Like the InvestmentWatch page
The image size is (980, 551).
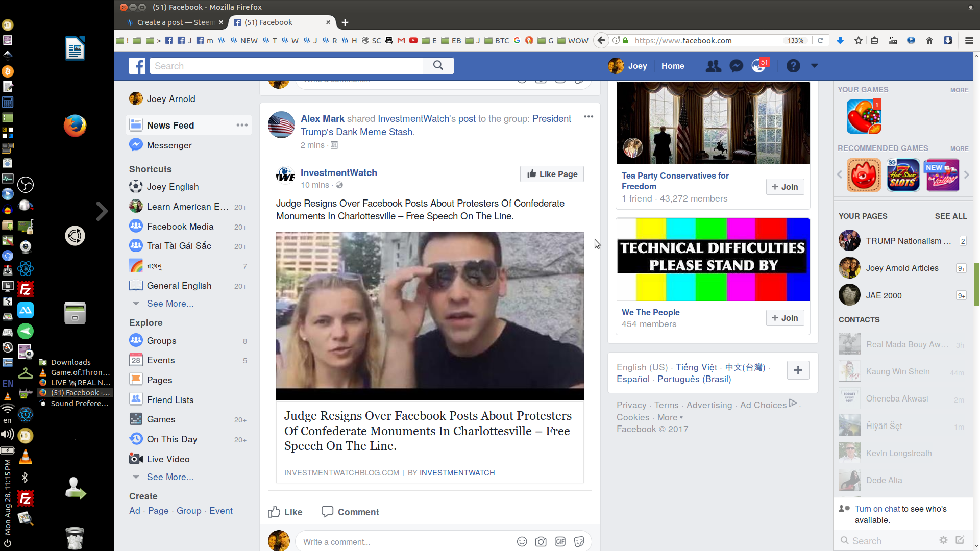click(x=551, y=174)
